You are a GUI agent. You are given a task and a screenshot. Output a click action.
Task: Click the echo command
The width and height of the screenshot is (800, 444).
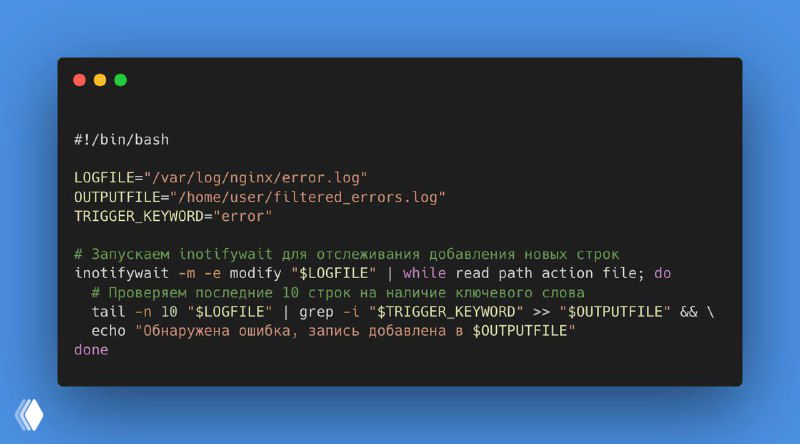pyautogui.click(x=108, y=331)
